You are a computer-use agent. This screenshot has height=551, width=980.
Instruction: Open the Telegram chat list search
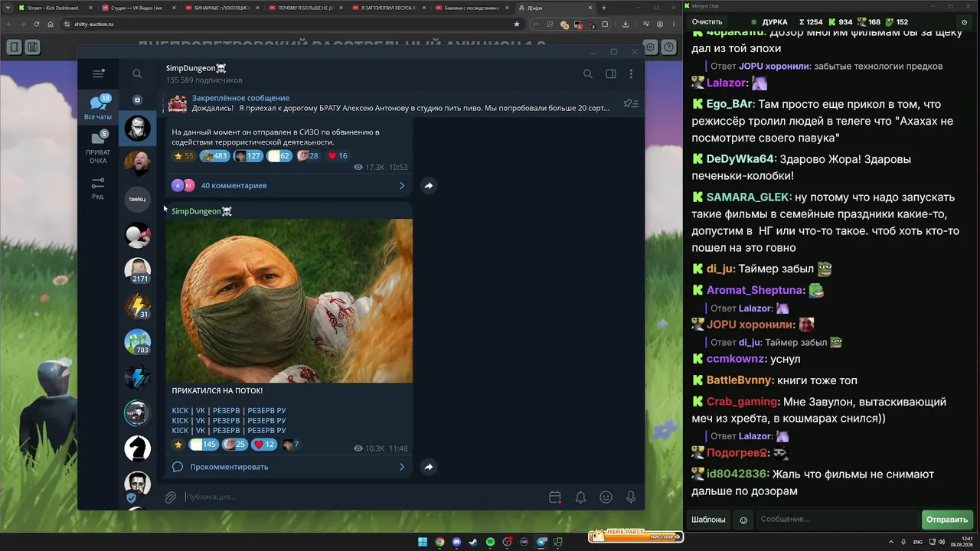coord(137,73)
